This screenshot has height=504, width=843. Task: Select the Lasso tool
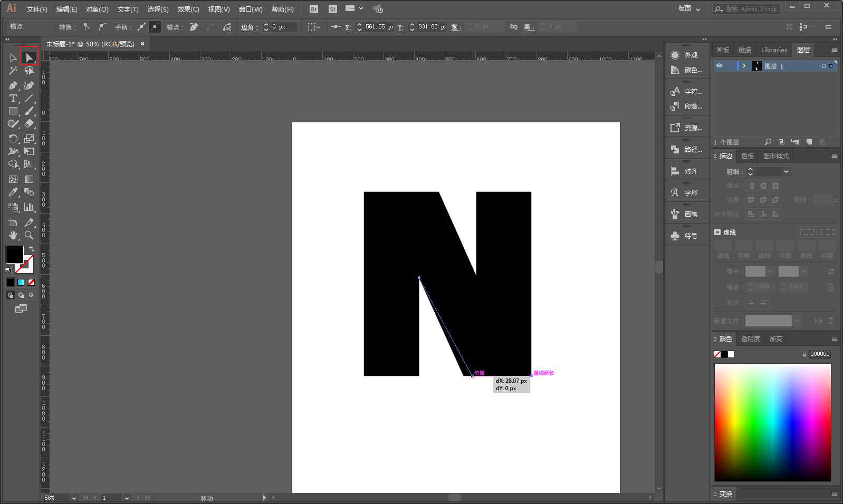(29, 71)
